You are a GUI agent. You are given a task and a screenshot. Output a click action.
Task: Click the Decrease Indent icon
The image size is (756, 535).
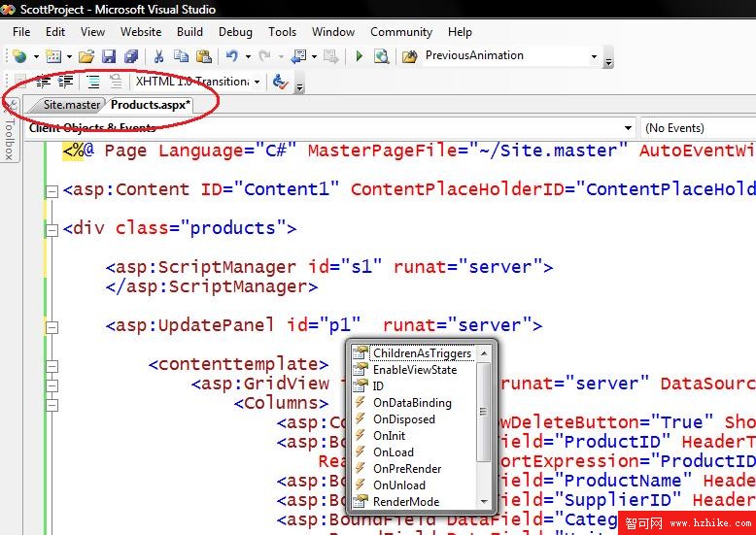coord(44,82)
